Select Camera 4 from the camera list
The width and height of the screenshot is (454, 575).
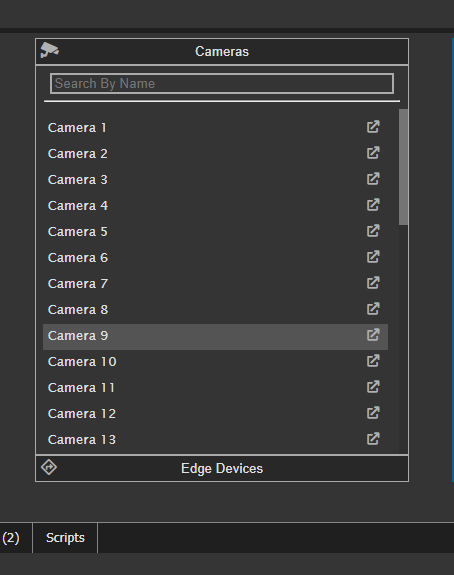pyautogui.click(x=215, y=206)
